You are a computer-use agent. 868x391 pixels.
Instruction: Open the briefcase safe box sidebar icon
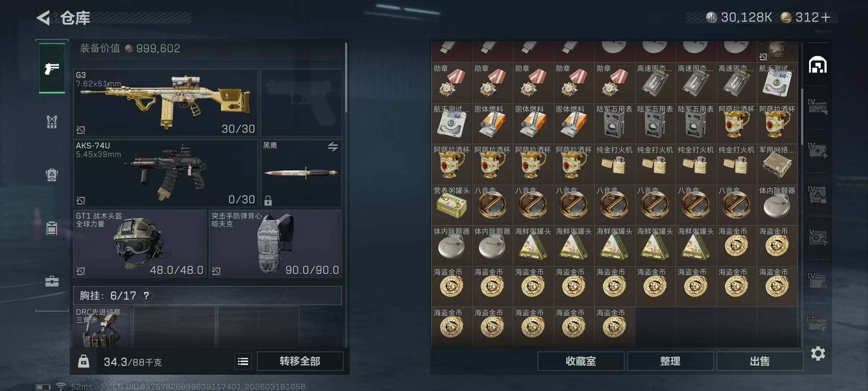coord(52,281)
